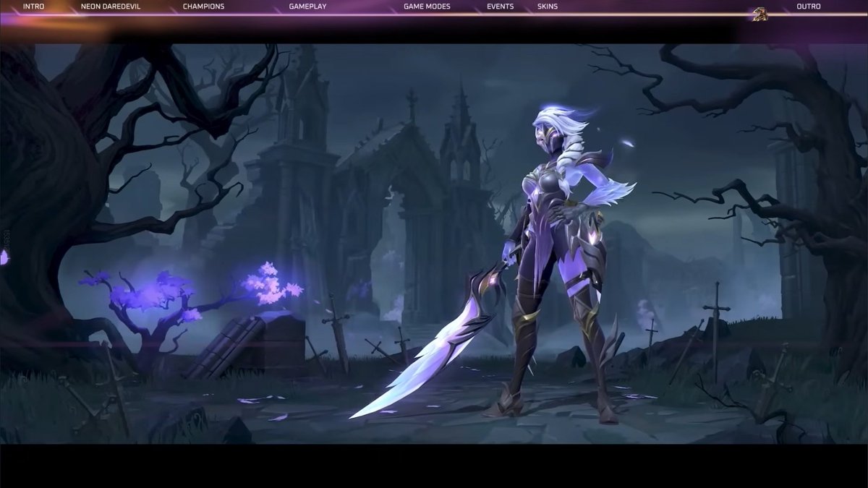This screenshot has width=868, height=488.
Task: Open the SKINS chapter
Action: click(547, 6)
